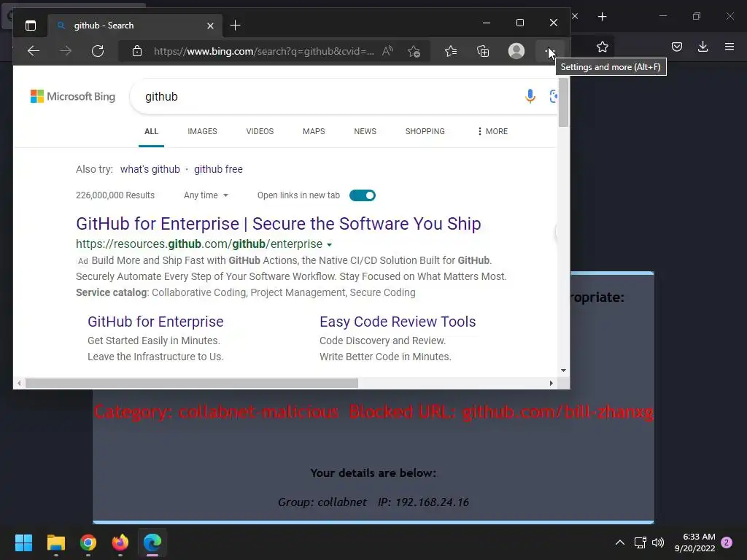Switch to IMAGES results
The image size is (747, 560).
[x=202, y=131]
